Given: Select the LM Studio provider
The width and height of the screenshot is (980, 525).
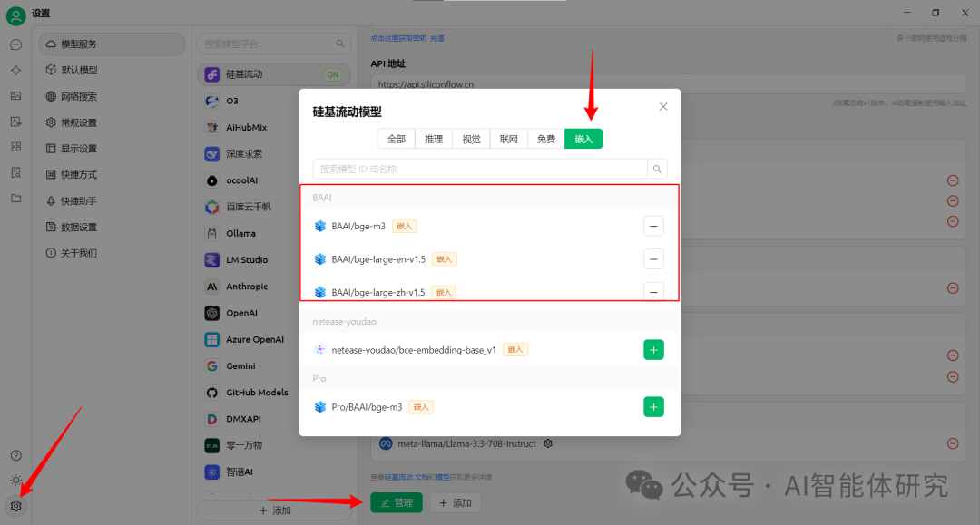Looking at the screenshot, I should [274, 259].
